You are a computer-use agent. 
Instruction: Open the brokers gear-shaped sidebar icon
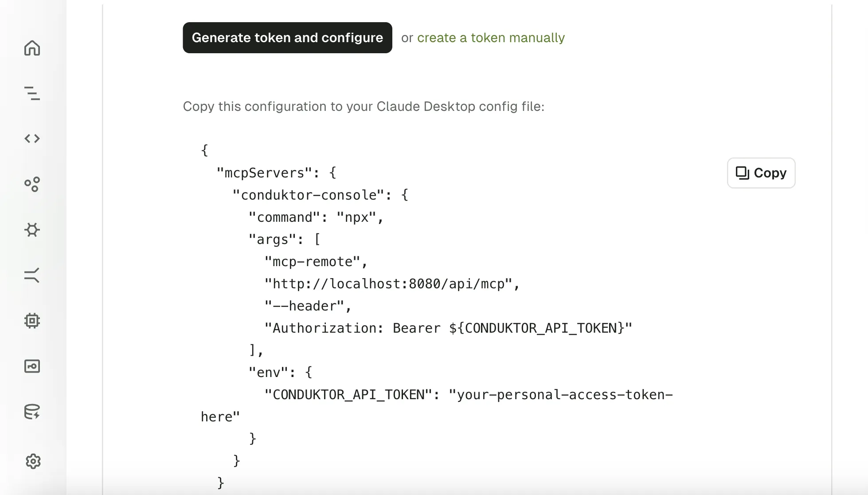32,230
